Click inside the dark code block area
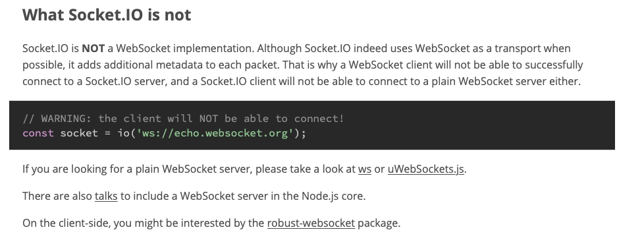This screenshot has height=240, width=644. tap(312, 125)
